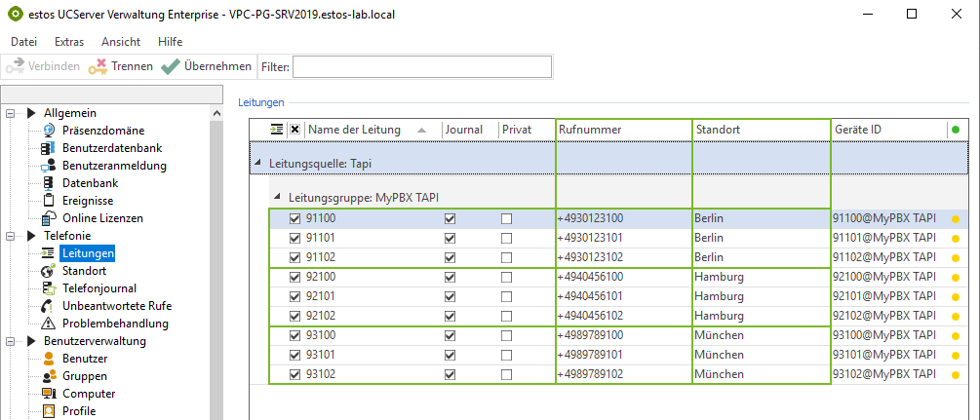Image resolution: width=980 pixels, height=420 pixels.
Task: Click the column chooser icon in grid header
Action: tap(277, 130)
